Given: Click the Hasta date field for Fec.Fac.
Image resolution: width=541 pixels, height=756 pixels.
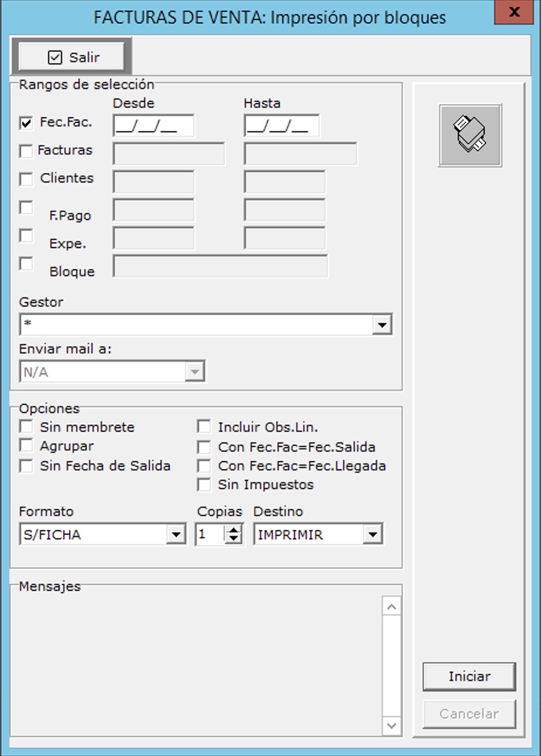Looking at the screenshot, I should click(282, 126).
